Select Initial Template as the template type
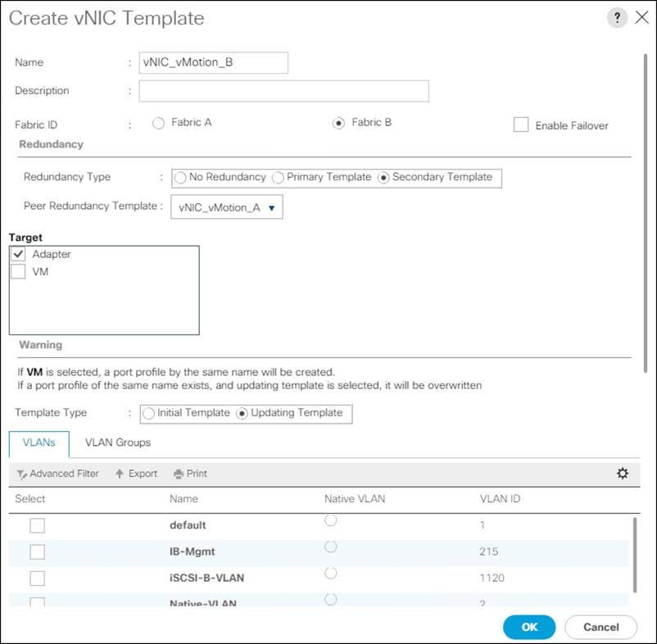 coord(148,414)
